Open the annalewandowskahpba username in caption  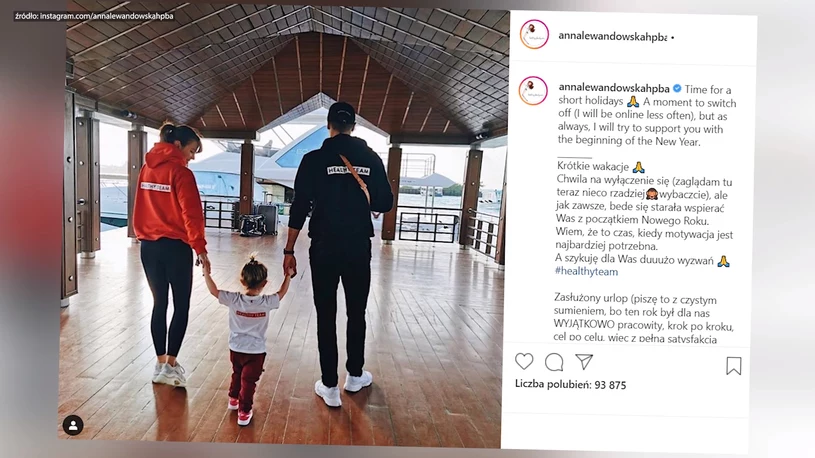[614, 88]
